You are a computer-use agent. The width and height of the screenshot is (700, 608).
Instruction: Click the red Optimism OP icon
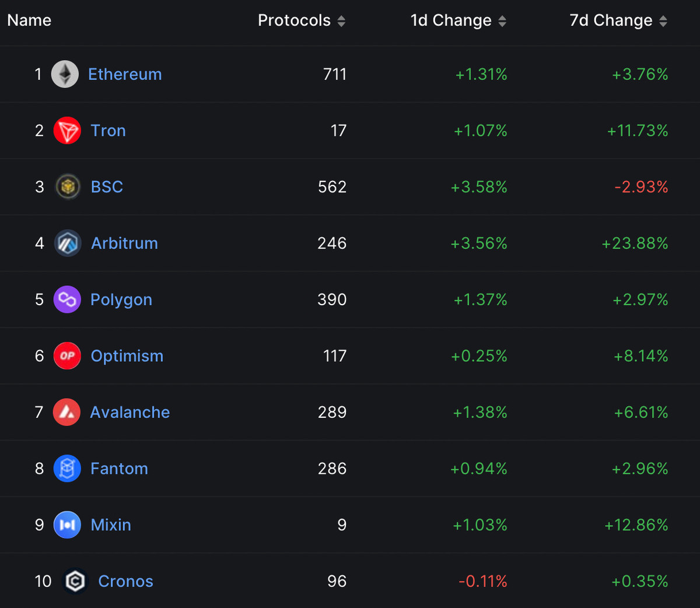67,356
